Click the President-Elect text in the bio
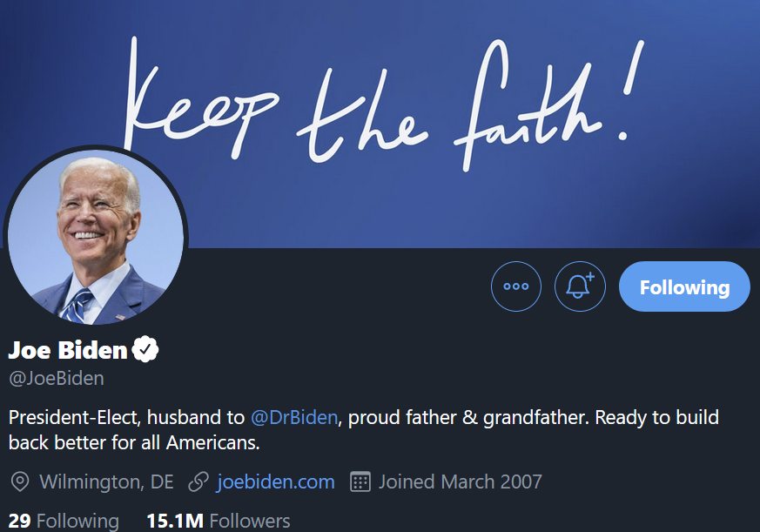760x532 pixels. tap(71, 417)
